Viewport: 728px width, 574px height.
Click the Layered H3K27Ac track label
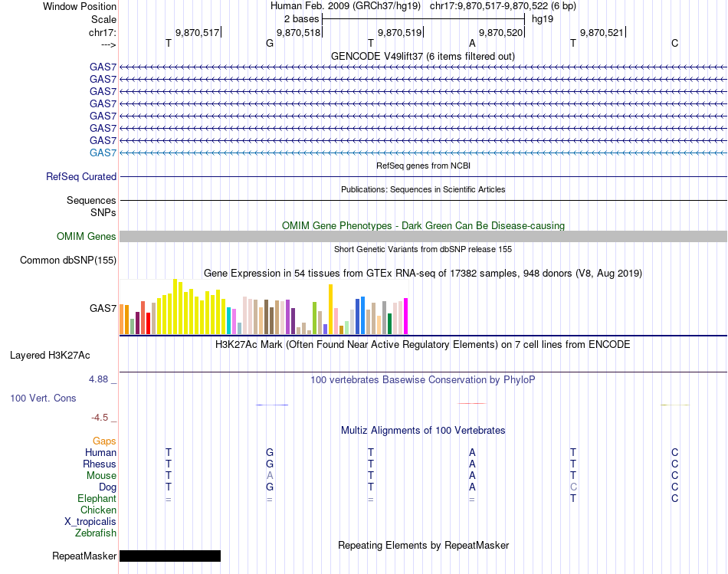[50, 356]
